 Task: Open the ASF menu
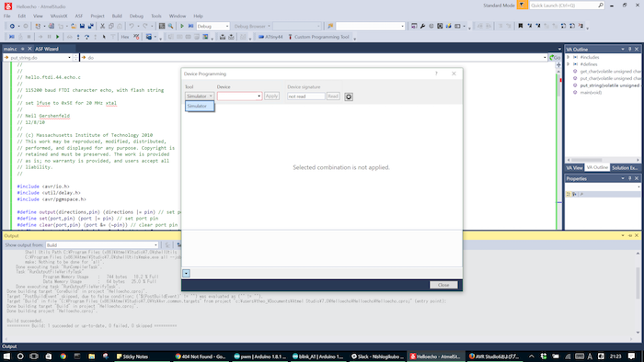click(x=79, y=16)
